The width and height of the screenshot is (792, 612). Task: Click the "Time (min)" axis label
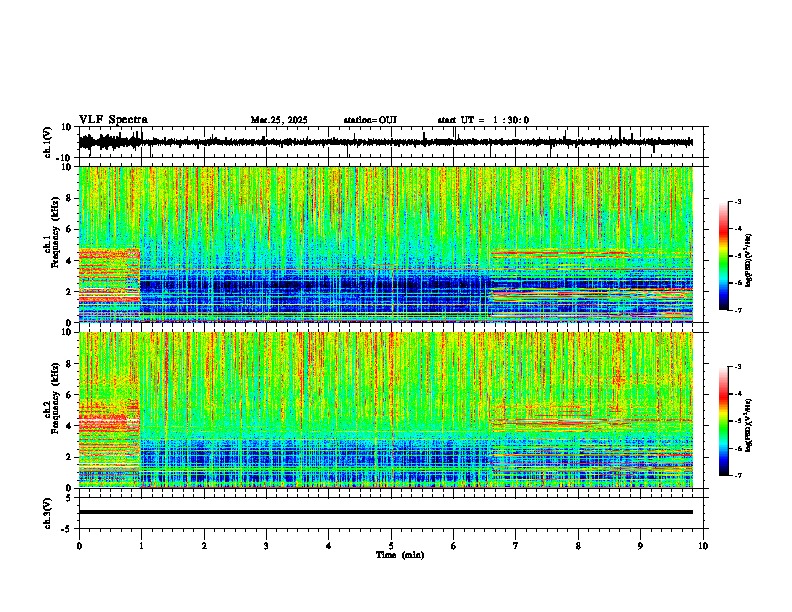400,555
